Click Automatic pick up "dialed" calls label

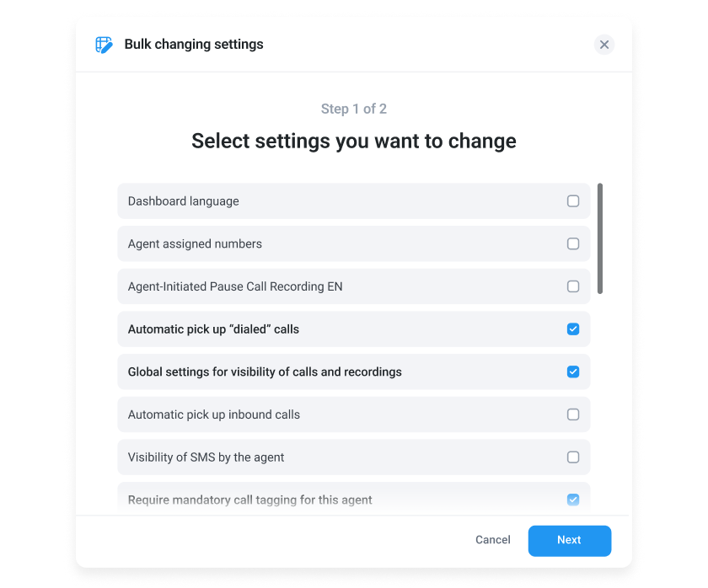pos(213,329)
